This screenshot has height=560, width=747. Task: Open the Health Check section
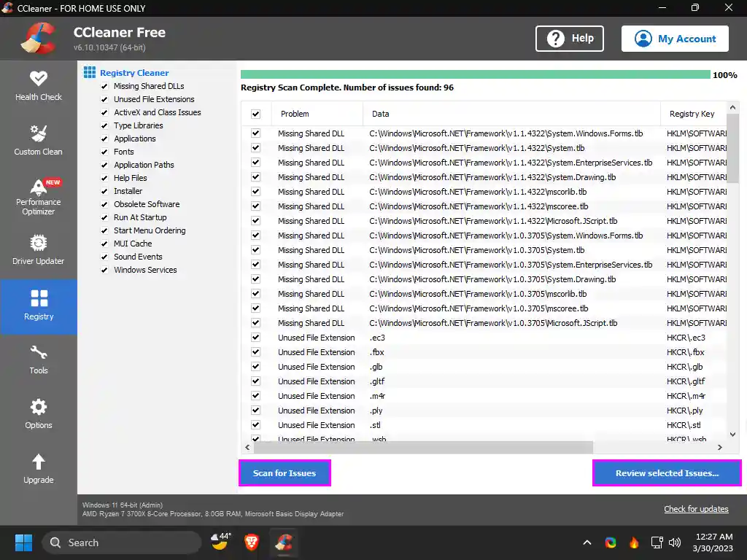38,85
